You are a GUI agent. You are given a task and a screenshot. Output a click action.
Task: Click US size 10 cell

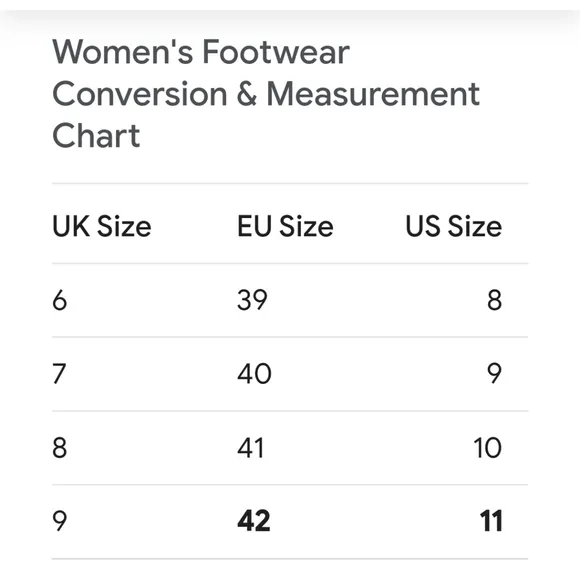tap(488, 448)
